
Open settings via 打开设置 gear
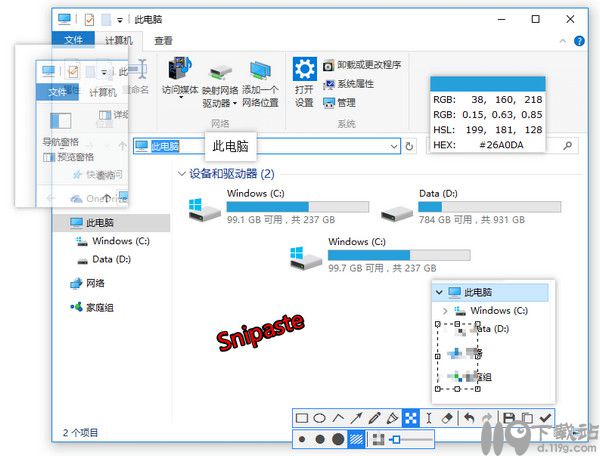point(305,69)
